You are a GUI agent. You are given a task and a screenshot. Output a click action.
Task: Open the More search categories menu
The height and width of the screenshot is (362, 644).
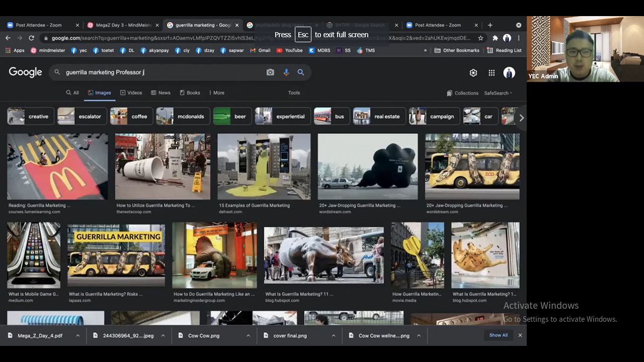click(216, 93)
